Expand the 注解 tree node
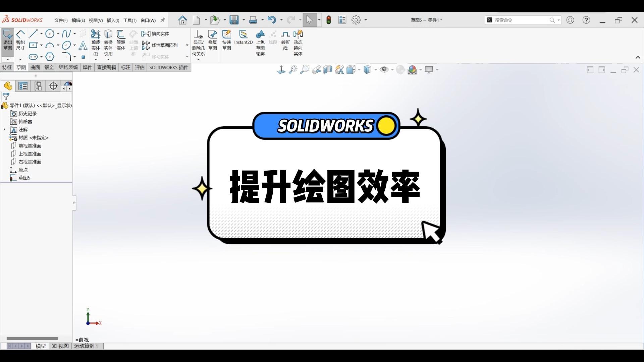Screen dimensions: 644x362 pyautogui.click(x=4, y=129)
